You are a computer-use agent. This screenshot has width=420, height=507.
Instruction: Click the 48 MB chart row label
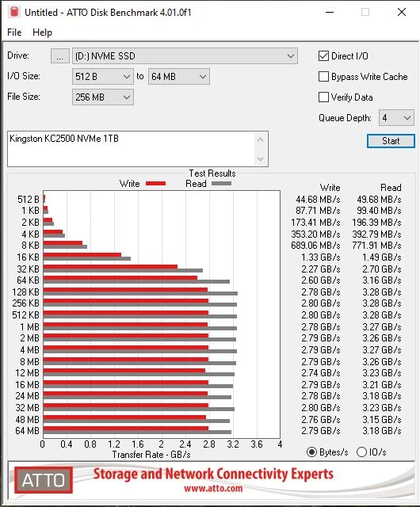27,420
